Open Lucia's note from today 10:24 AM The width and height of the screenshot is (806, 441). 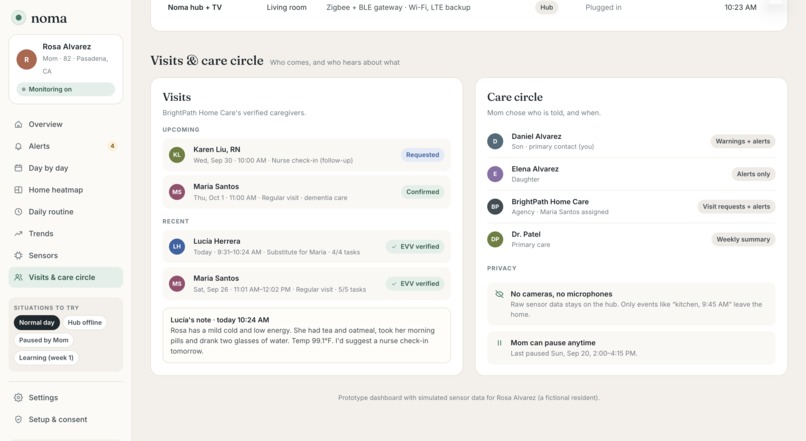[306, 335]
